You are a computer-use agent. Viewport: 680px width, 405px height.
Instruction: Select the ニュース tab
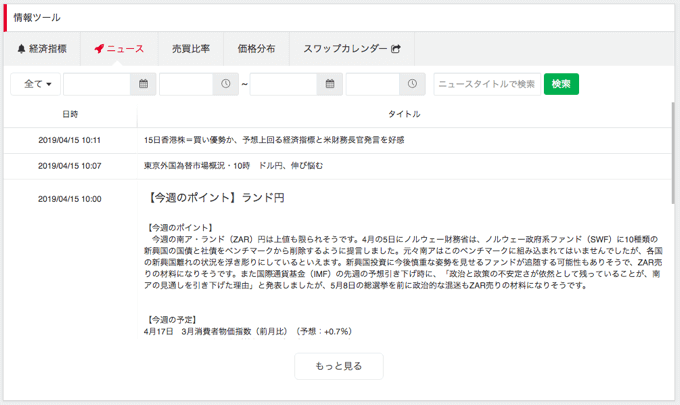point(119,48)
